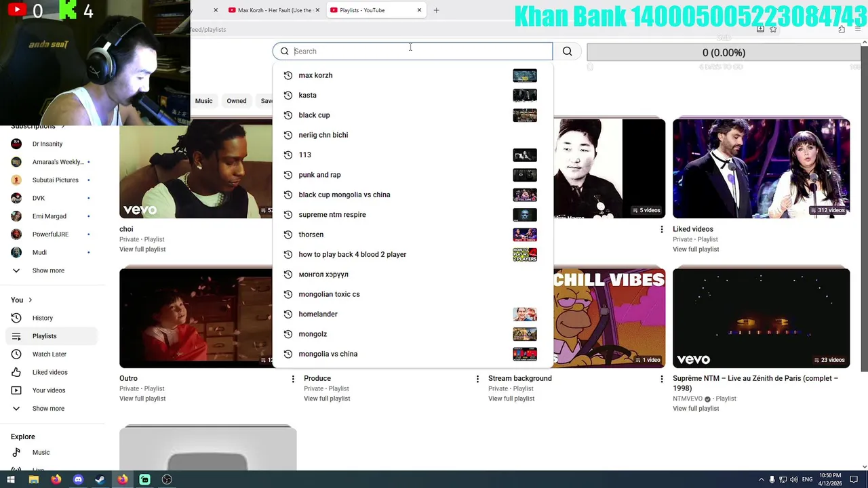Bookmark this page with the star icon
Image resolution: width=868 pixels, height=488 pixels.
pyautogui.click(x=773, y=29)
